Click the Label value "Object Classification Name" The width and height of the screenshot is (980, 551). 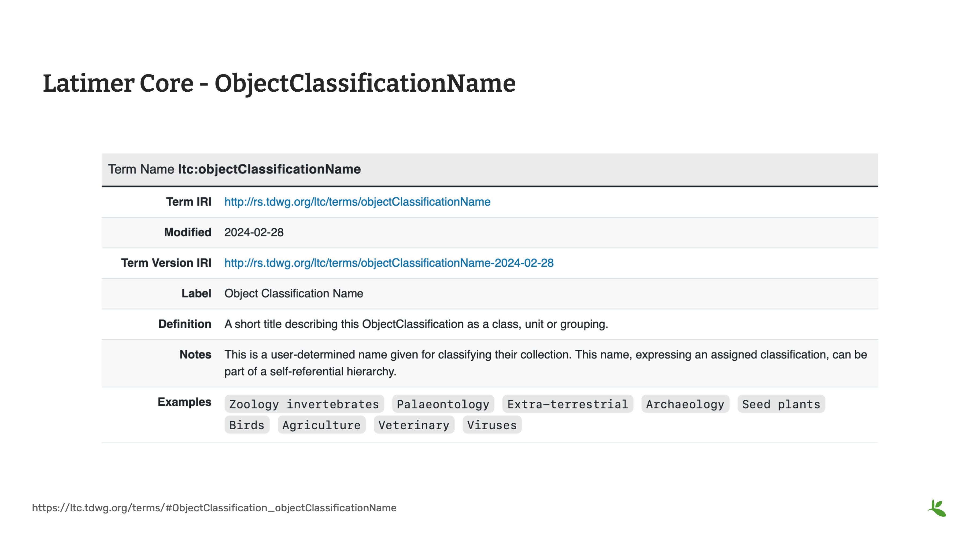[x=293, y=293]
